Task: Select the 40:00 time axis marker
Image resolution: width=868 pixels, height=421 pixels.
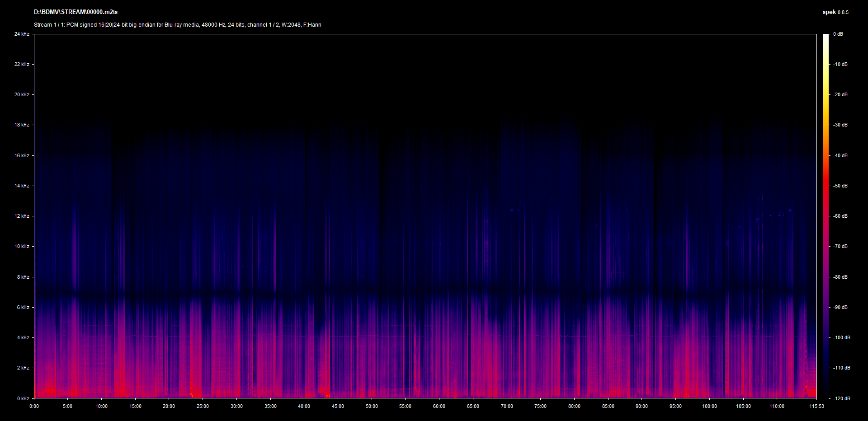Action: coord(304,406)
